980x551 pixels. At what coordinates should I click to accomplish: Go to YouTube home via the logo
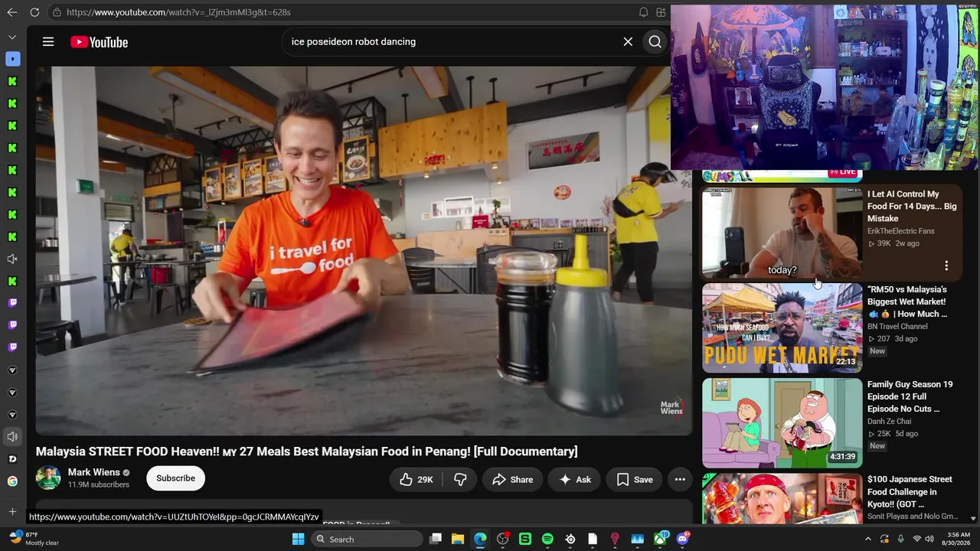pos(100,42)
